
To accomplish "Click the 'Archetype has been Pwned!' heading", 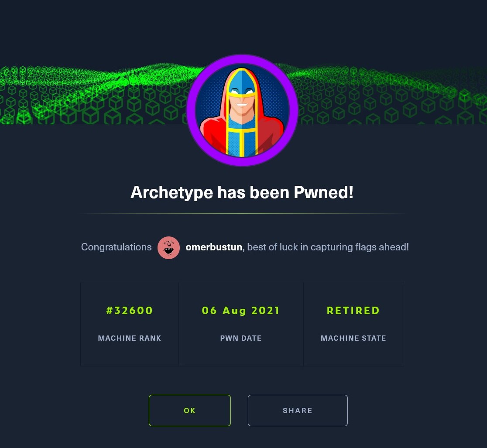I will (x=242, y=192).
